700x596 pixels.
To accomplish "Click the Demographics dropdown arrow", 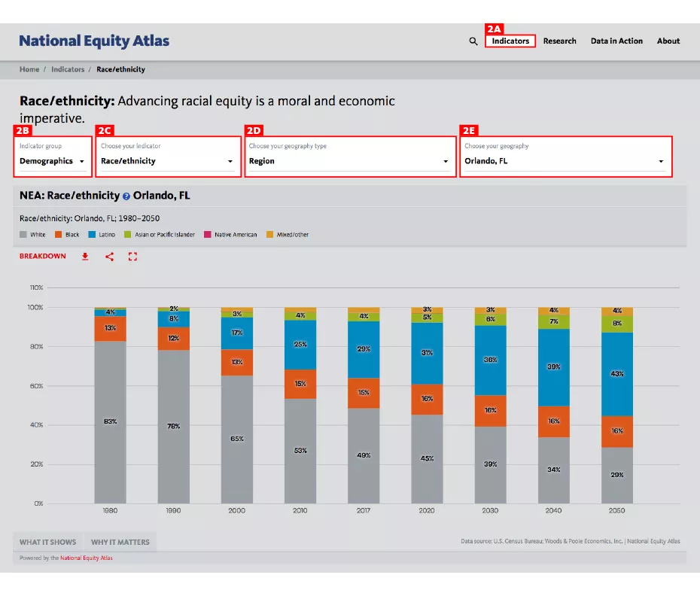I will coord(83,160).
